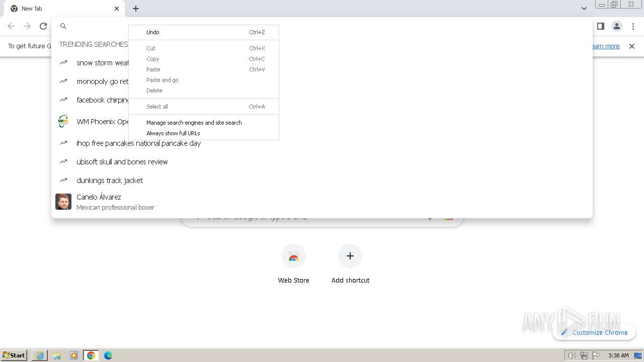Click the Add shortcut plus button

(350, 256)
